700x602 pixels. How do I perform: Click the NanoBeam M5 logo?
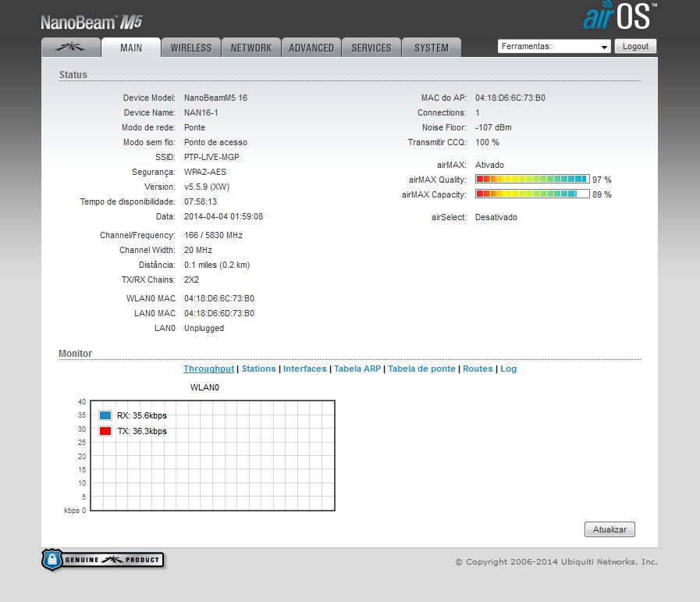[91, 23]
